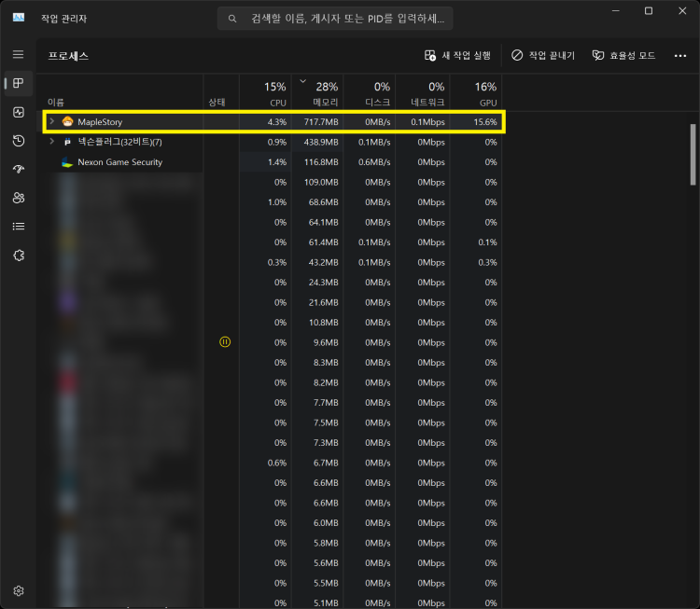Select the Processes page icon in sidebar
The height and width of the screenshot is (609, 700).
(19, 83)
